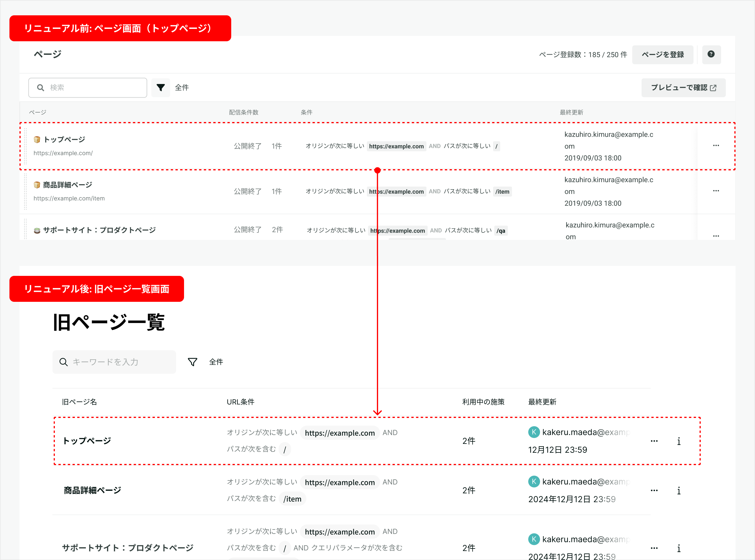The width and height of the screenshot is (755, 560).
Task: Open the ellipsis menu on 旧 商品詳細ページ row
Action: point(654,490)
